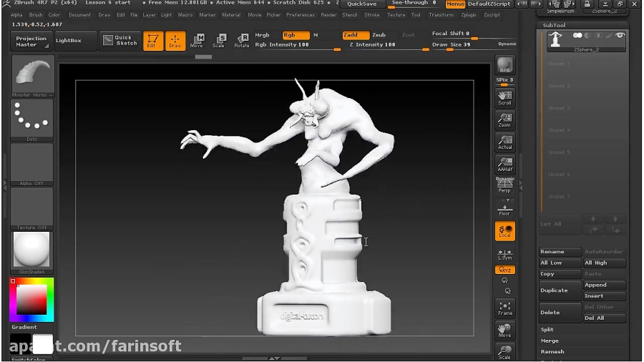
Task: Click the All High button
Action: [x=605, y=263]
